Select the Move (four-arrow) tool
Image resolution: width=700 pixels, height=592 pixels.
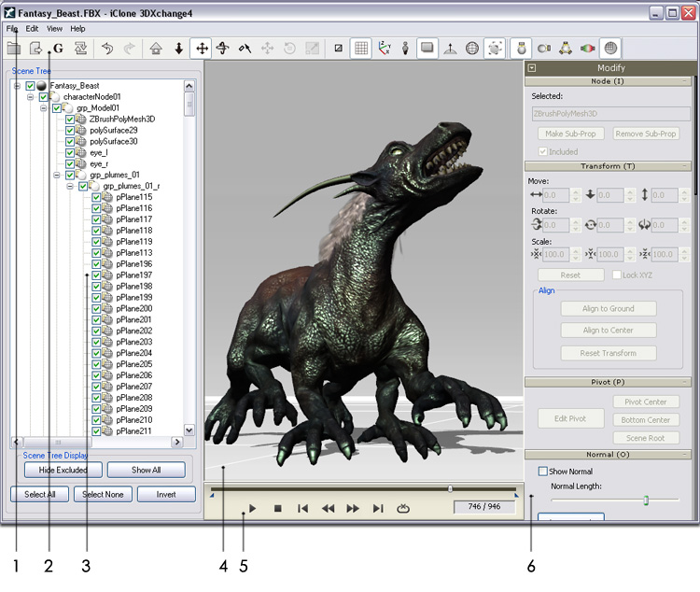pyautogui.click(x=201, y=48)
